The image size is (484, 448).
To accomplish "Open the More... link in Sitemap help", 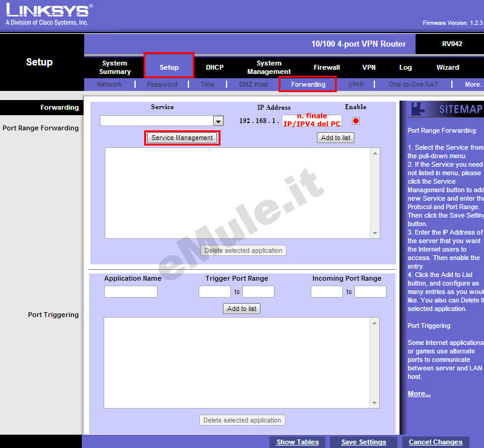I will click(419, 393).
